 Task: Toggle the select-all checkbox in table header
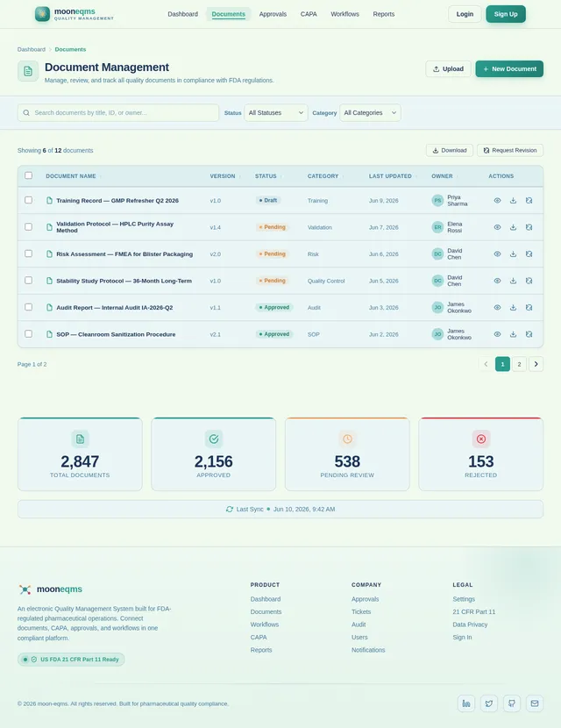click(28, 175)
